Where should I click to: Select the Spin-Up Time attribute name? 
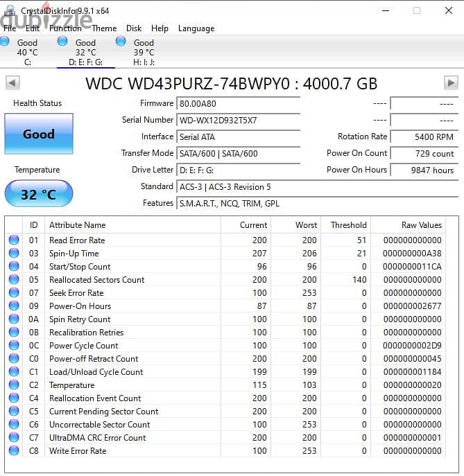[74, 254]
